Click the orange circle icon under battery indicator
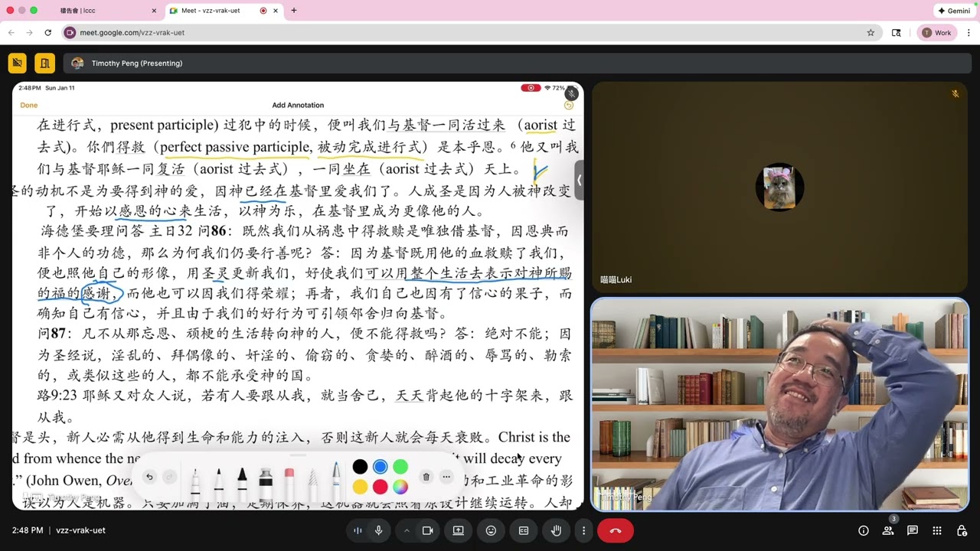The image size is (980, 551). pos(568,105)
